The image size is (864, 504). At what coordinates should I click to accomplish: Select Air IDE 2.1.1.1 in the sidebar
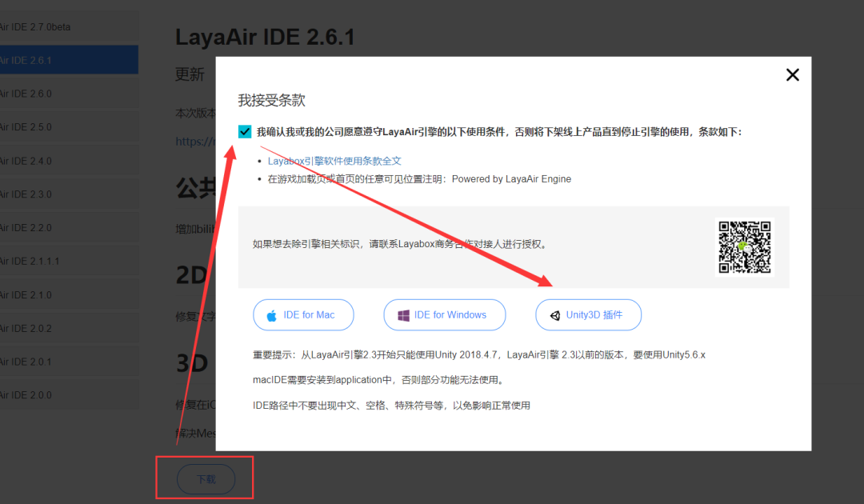click(69, 261)
